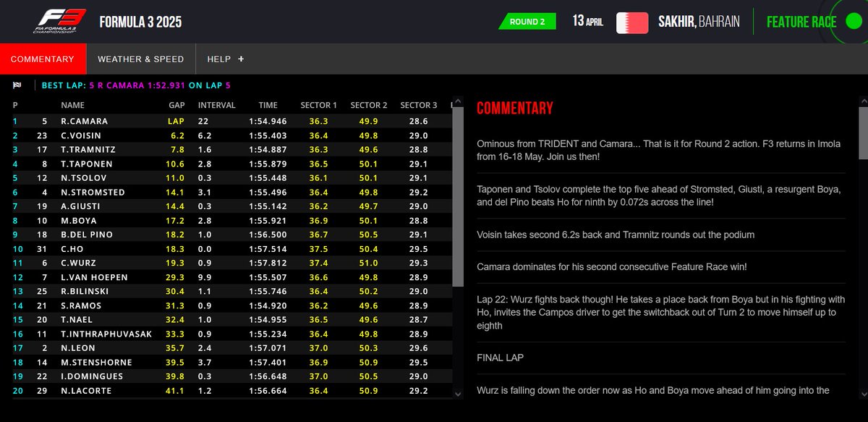
Task: Click the 'Taponen and Tsolov complete' commentary entry
Action: coord(659,195)
